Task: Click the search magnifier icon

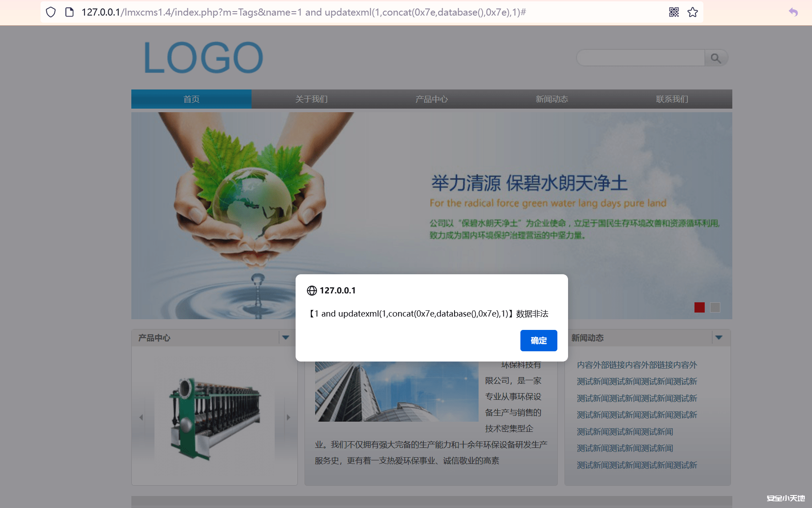Action: point(716,57)
